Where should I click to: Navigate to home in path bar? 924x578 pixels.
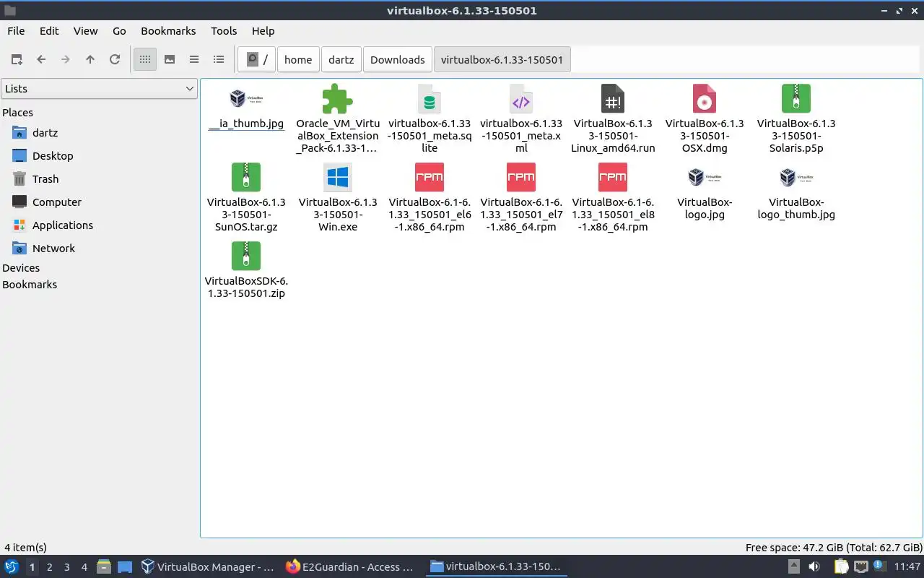298,60
